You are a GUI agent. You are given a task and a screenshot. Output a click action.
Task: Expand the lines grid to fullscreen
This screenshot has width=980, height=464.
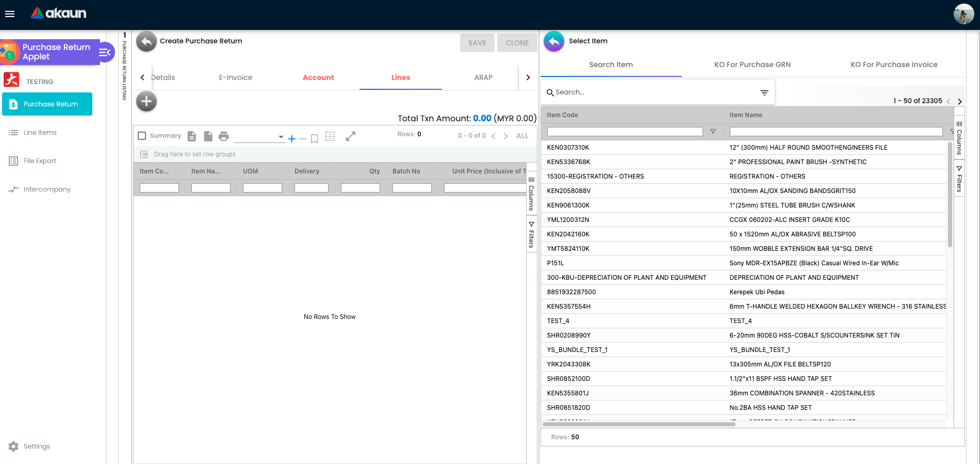tap(351, 136)
